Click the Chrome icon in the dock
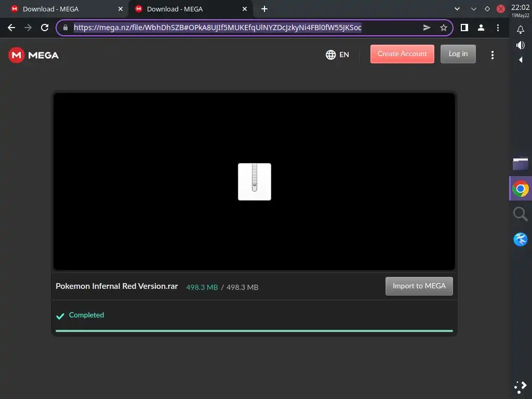 coord(521,189)
